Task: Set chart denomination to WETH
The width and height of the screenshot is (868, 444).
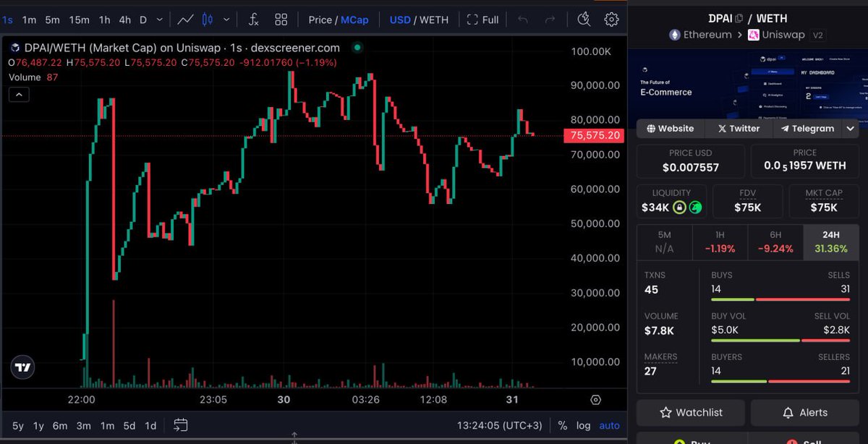Action: 434,20
